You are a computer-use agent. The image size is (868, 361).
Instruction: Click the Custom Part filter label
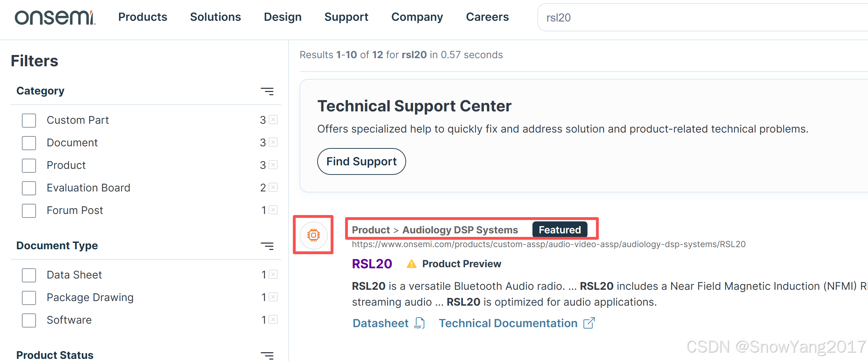coord(78,120)
